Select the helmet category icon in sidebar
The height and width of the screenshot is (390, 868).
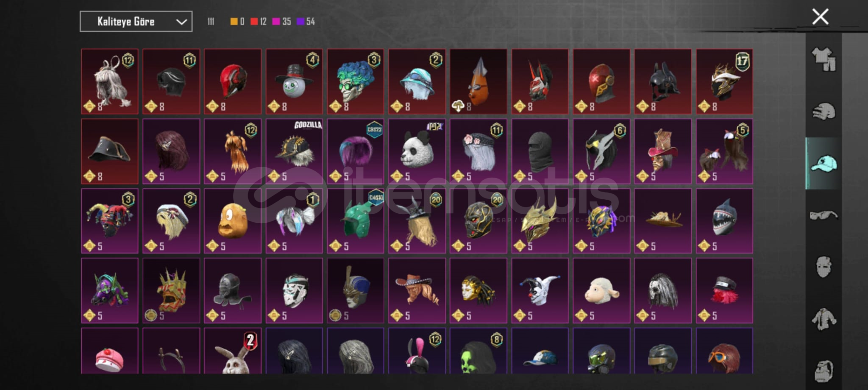[824, 111]
